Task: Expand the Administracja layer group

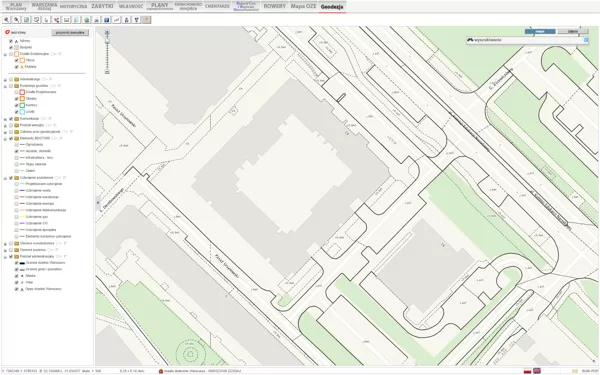Action: click(x=5, y=80)
